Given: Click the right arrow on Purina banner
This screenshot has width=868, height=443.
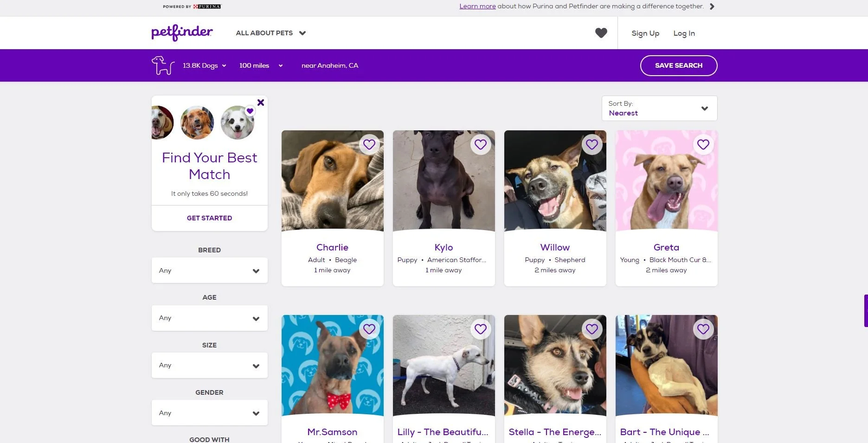Looking at the screenshot, I should point(712,6).
